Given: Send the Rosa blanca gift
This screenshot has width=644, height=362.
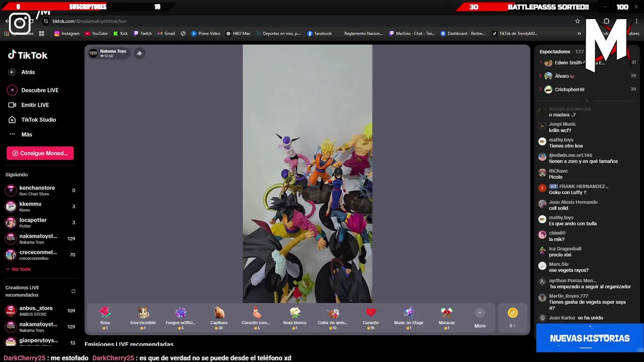Looking at the screenshot, I should (x=295, y=318).
